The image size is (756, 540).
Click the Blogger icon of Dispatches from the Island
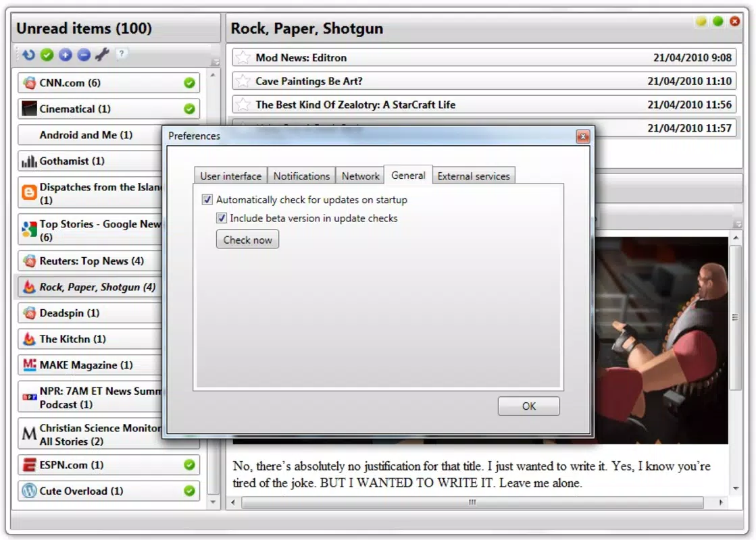[x=30, y=192]
